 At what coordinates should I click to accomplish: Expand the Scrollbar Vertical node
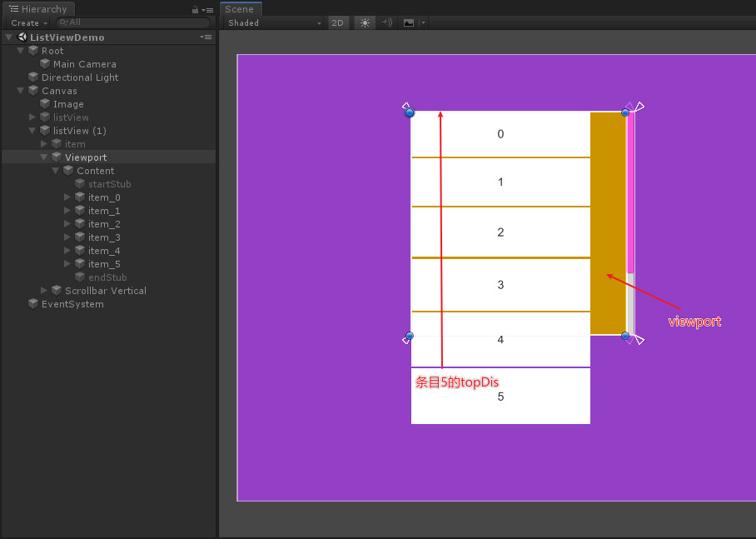pos(44,291)
